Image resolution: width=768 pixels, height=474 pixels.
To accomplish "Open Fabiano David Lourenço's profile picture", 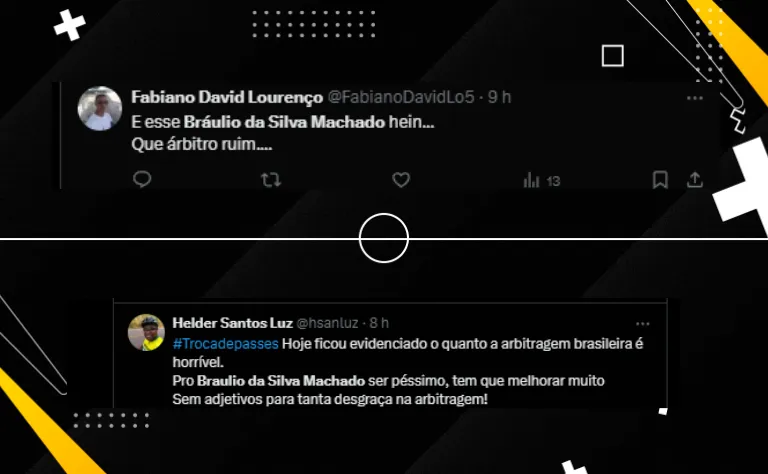I will (100, 109).
